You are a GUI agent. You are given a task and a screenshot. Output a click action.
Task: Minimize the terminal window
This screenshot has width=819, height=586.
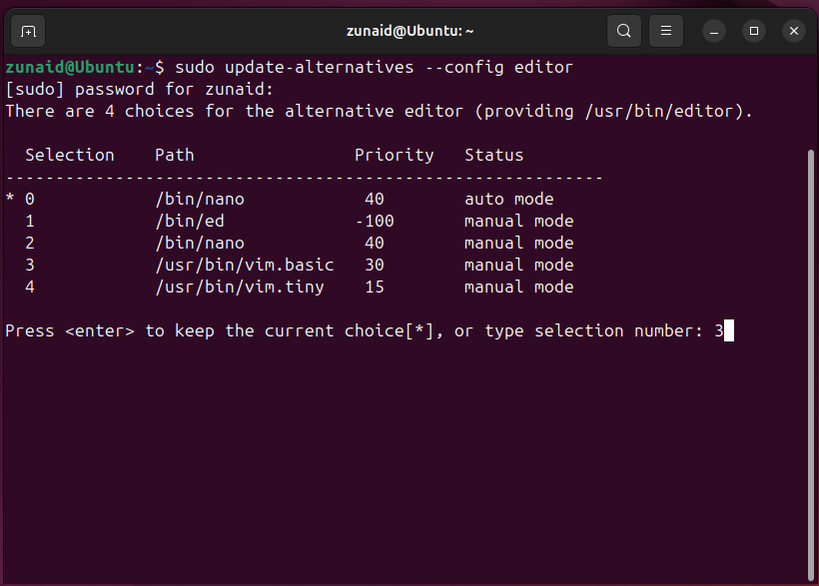pos(713,31)
